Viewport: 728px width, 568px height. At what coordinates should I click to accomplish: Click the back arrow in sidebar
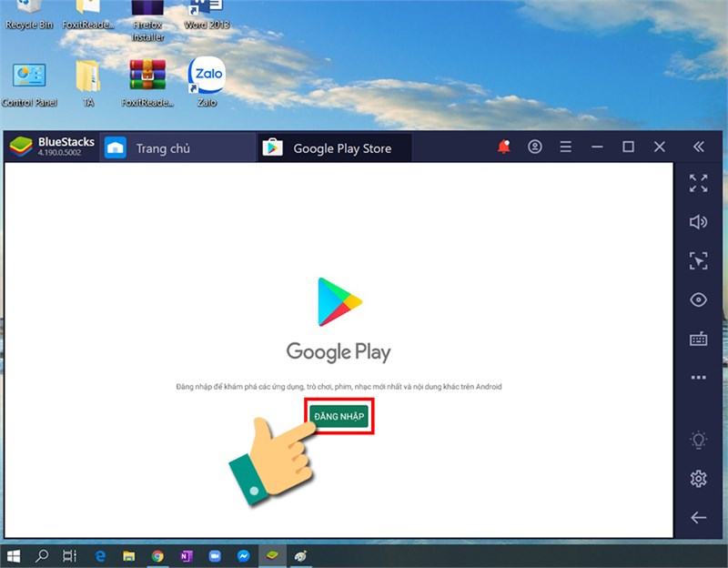(x=698, y=517)
